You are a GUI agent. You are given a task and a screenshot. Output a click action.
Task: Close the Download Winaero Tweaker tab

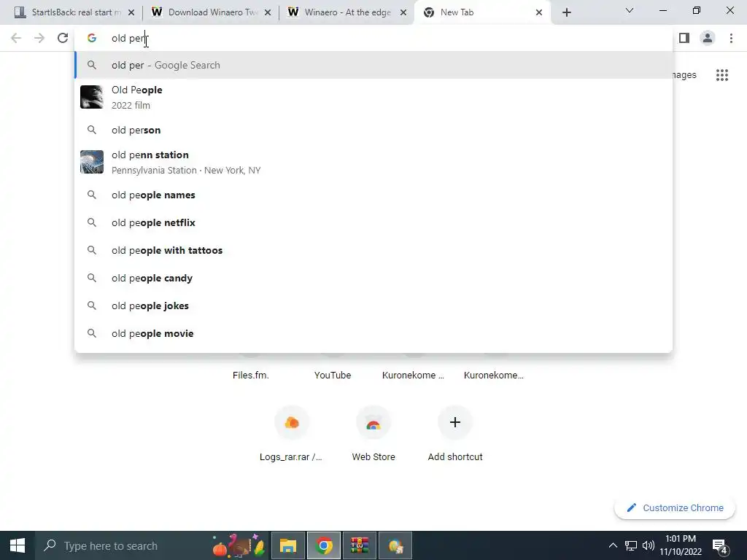tap(268, 12)
